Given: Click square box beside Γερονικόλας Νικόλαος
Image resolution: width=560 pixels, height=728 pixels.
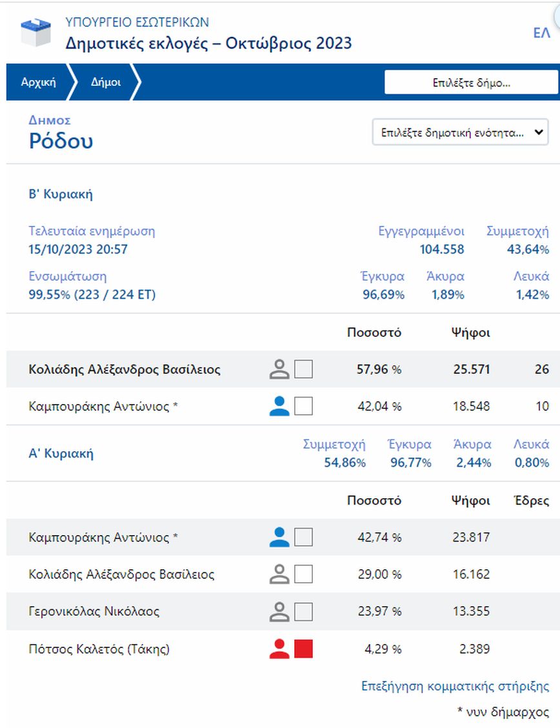Looking at the screenshot, I should pos(303,611).
